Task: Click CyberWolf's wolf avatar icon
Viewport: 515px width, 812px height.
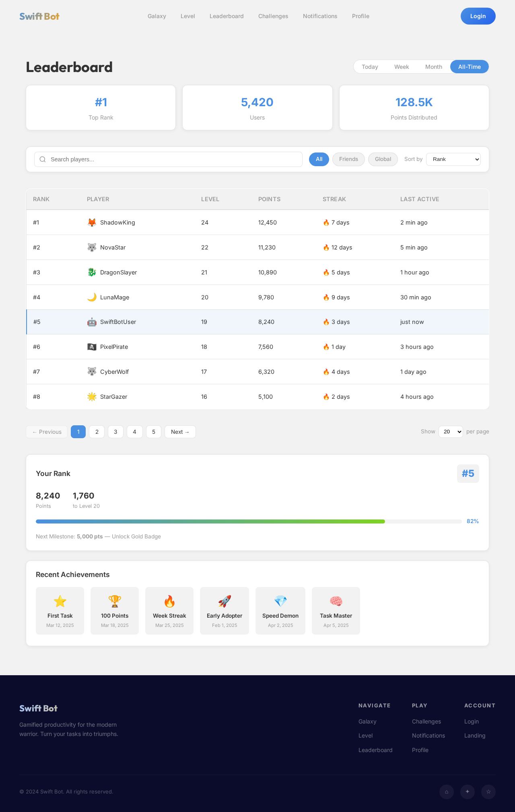Action: pos(92,372)
